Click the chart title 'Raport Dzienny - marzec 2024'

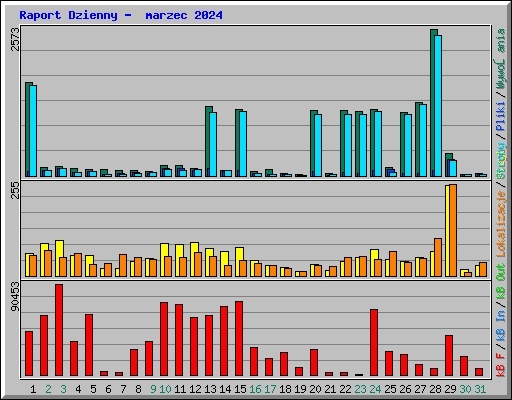[121, 15]
